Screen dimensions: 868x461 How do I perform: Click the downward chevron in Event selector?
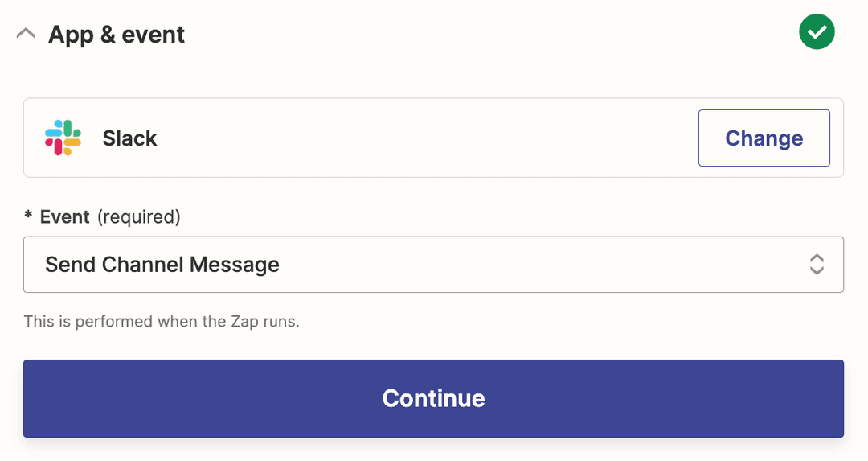[x=817, y=271]
